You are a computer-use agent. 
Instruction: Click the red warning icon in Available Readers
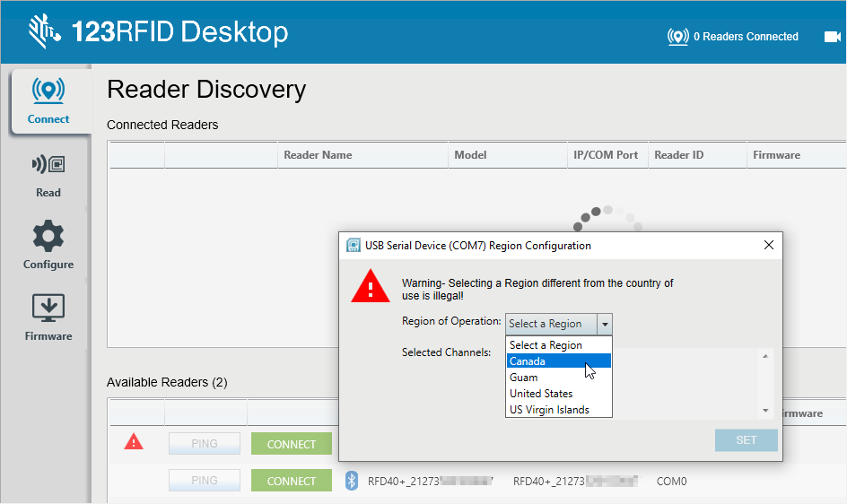tap(134, 441)
